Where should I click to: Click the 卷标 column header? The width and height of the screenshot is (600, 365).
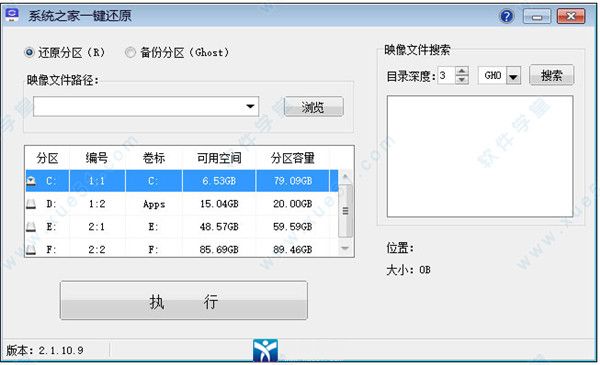tap(153, 158)
